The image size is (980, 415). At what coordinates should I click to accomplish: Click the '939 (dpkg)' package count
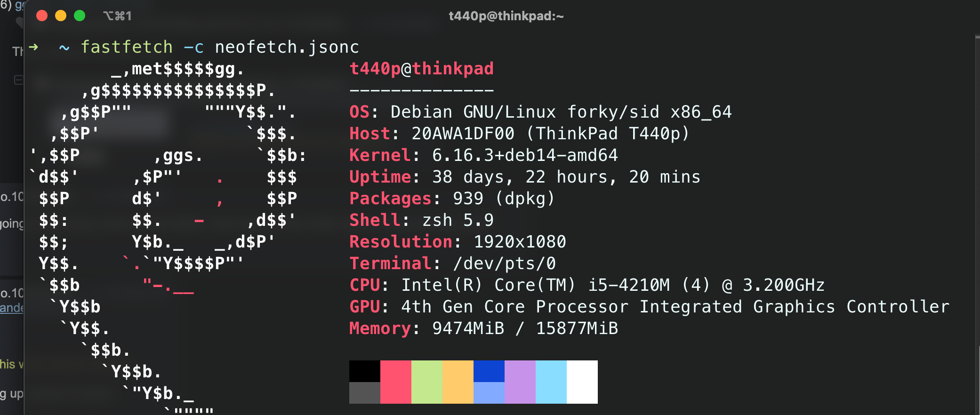click(x=504, y=199)
